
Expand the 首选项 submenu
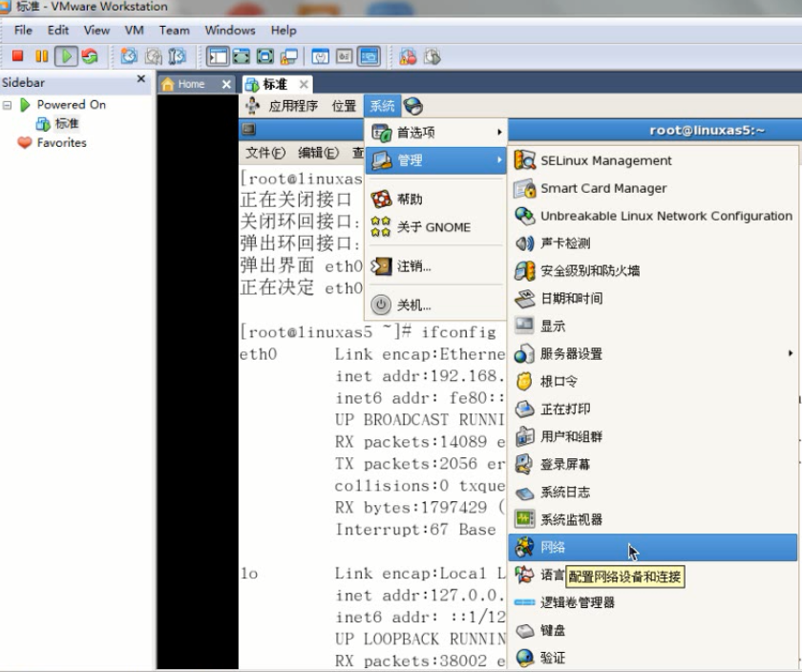coord(436,133)
